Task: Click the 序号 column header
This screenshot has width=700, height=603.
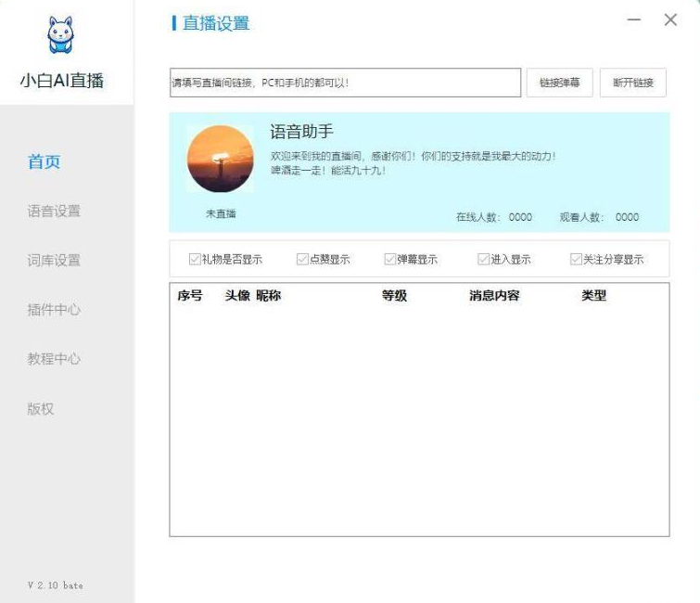Action: (x=190, y=296)
